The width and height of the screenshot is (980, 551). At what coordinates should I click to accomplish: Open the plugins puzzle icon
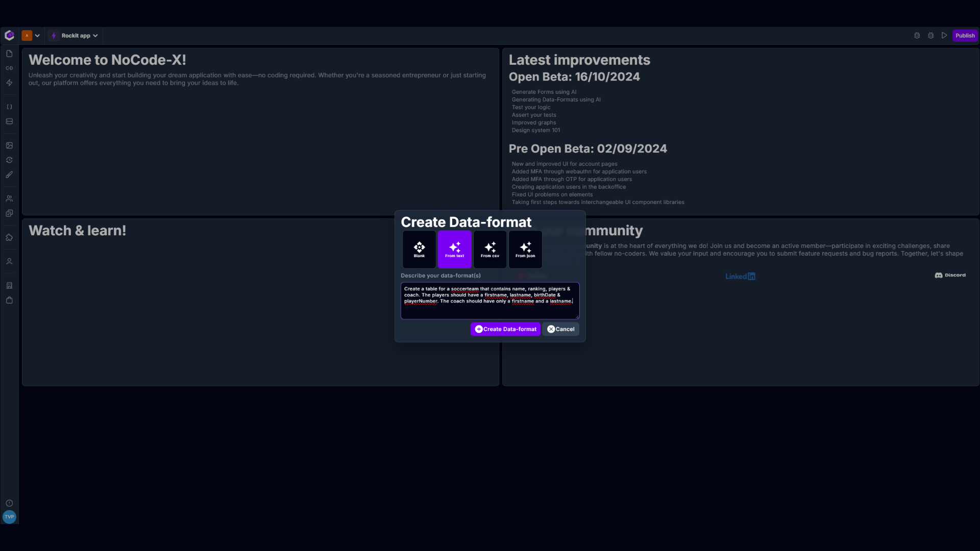click(9, 237)
